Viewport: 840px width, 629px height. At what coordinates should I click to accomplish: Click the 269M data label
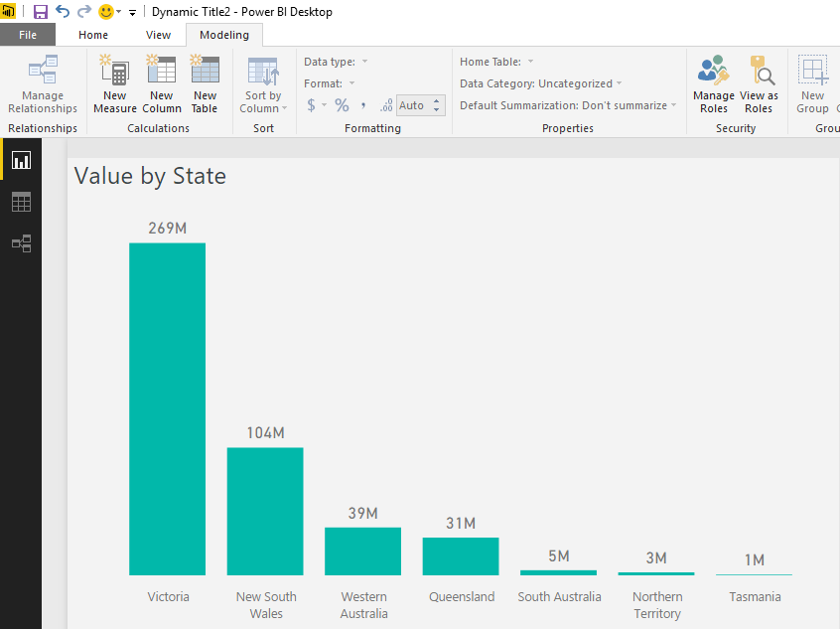(x=167, y=229)
